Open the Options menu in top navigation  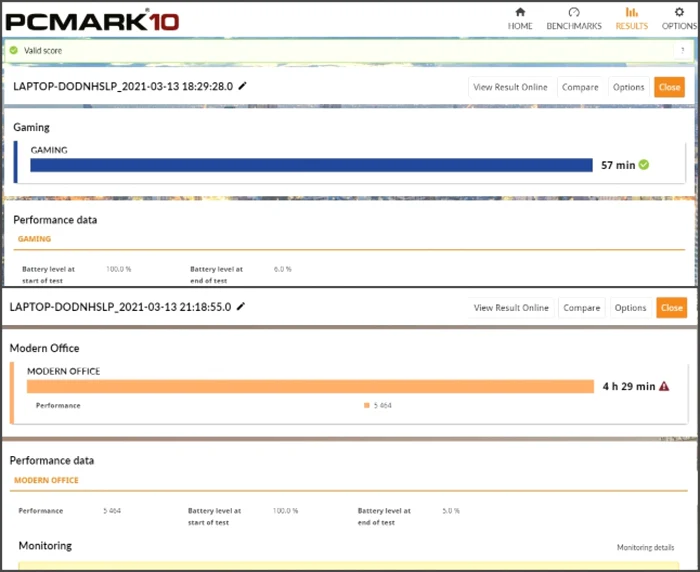click(679, 19)
